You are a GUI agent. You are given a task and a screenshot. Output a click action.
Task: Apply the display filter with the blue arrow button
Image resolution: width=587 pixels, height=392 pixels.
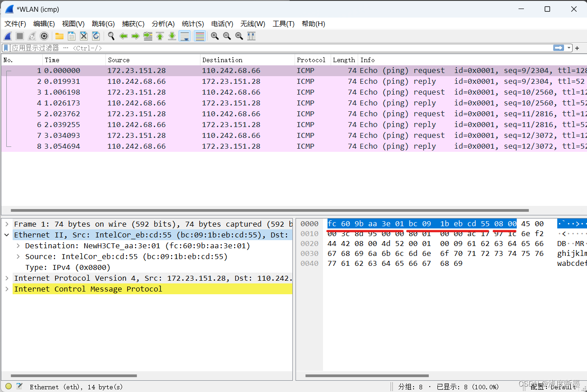click(x=559, y=48)
